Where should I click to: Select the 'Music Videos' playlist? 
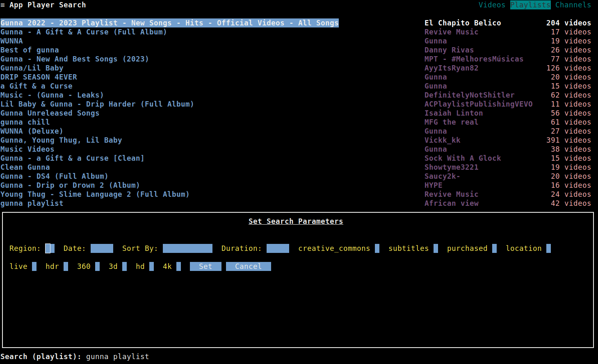[27, 149]
